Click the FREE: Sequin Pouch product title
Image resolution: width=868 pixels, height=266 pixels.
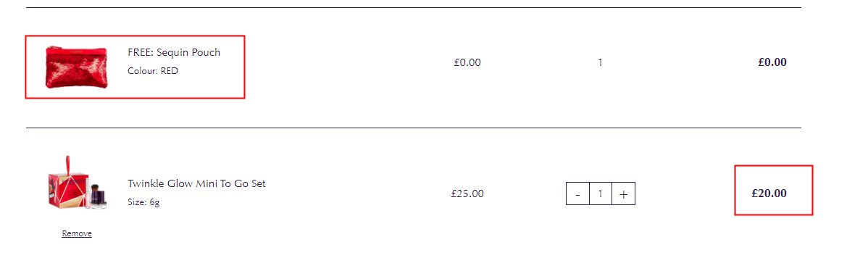[174, 53]
